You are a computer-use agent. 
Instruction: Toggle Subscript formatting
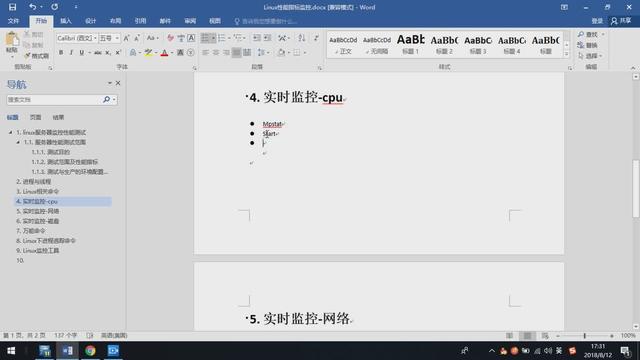(108, 52)
